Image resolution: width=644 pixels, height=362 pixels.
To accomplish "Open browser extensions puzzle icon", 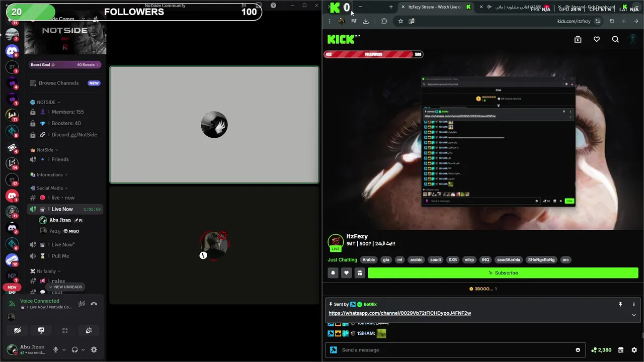I will (384, 21).
